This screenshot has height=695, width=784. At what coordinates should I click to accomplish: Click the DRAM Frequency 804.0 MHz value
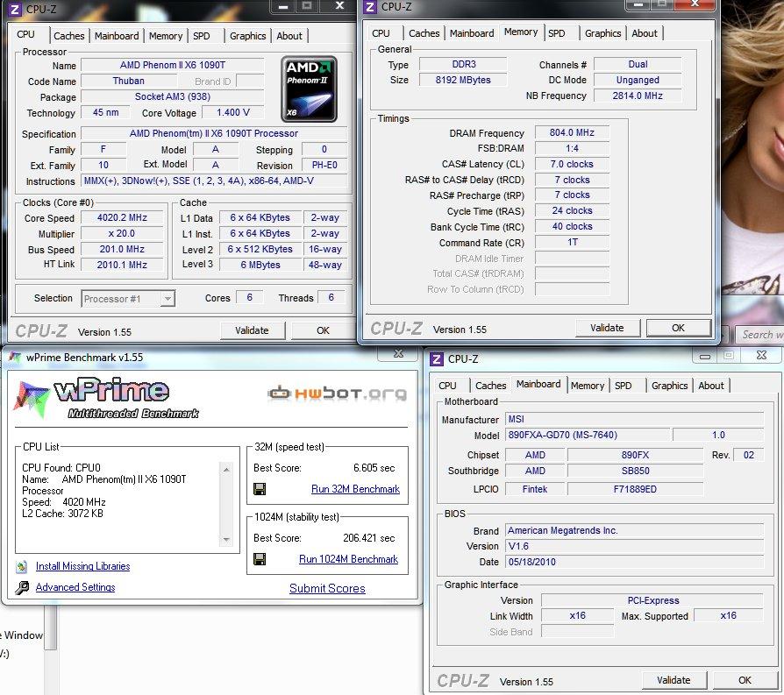click(x=572, y=132)
